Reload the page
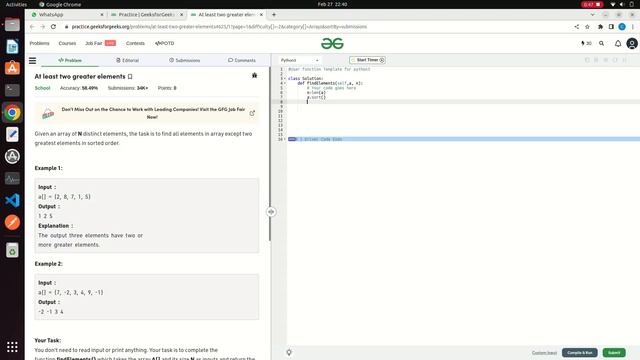 [53, 27]
